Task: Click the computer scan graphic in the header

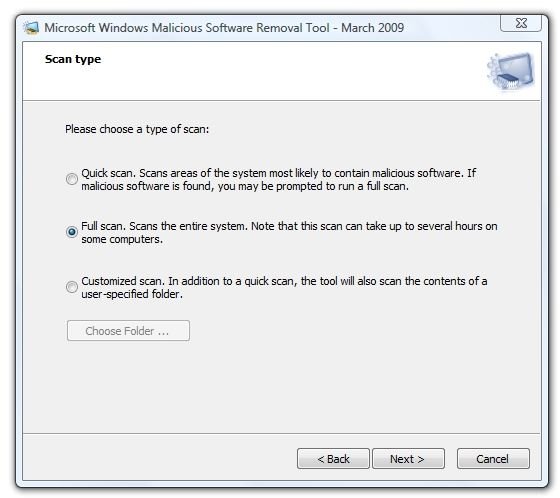Action: (511, 71)
